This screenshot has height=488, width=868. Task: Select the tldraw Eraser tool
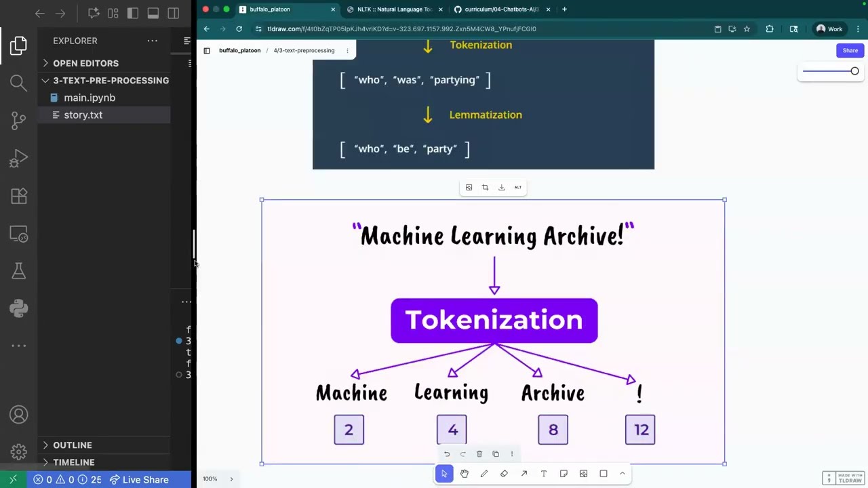504,474
